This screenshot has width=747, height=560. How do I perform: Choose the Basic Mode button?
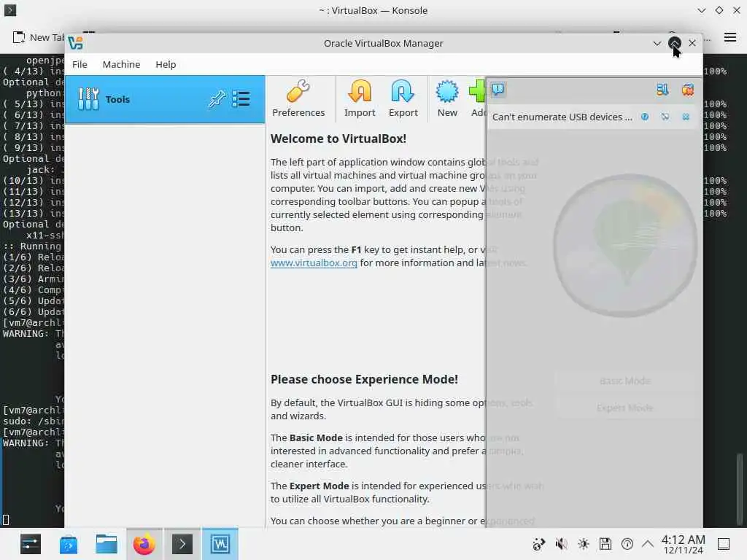[625, 381]
